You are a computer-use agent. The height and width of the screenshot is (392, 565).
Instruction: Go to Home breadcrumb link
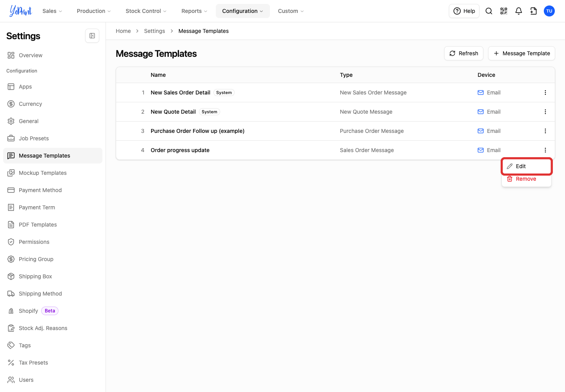(123, 31)
